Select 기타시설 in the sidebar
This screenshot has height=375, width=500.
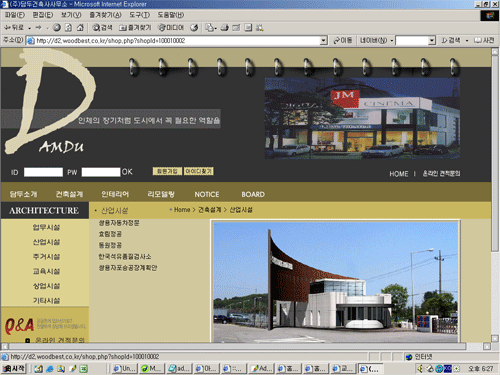[x=46, y=301]
